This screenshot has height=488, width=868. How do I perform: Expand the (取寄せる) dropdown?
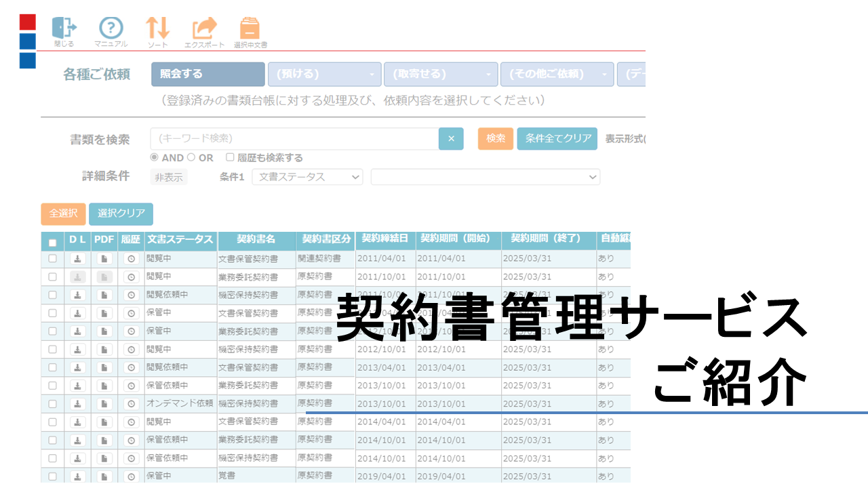tap(441, 75)
